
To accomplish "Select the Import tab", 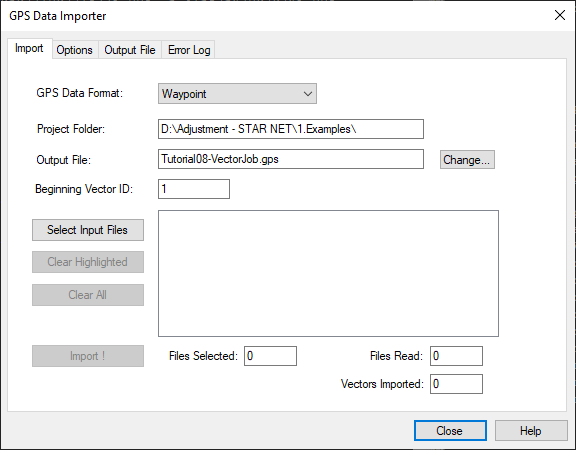I will pyautogui.click(x=29, y=48).
